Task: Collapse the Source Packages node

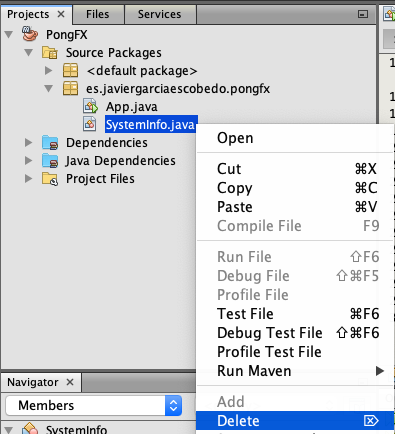Action: pyautogui.click(x=29, y=52)
